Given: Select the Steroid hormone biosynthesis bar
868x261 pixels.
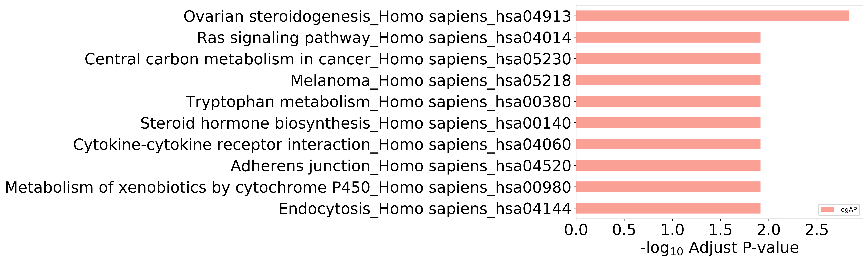Looking at the screenshot, I should (x=668, y=123).
